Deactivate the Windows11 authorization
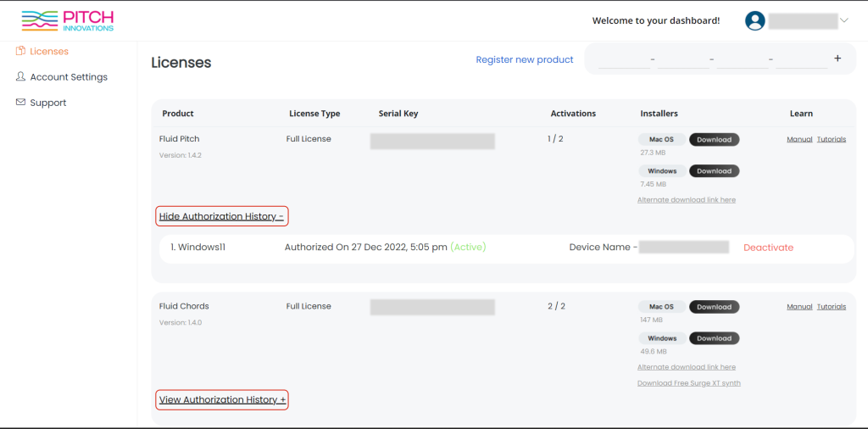The image size is (868, 429). pos(768,248)
